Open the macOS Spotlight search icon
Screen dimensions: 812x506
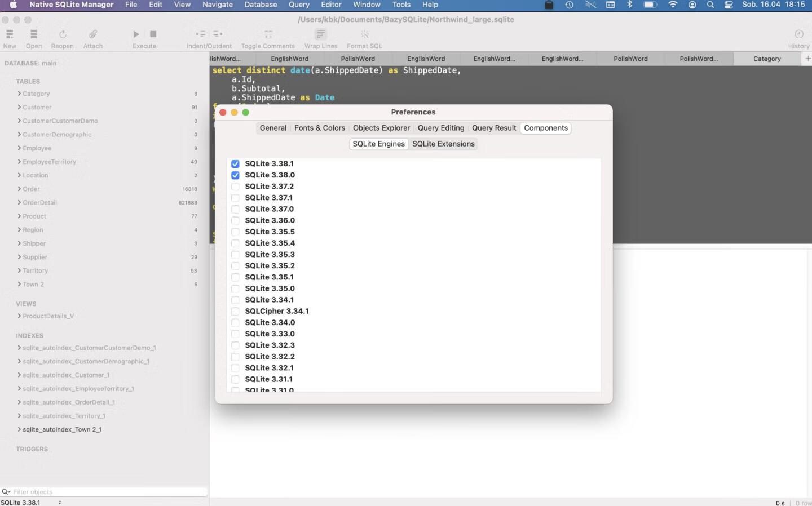click(x=710, y=5)
